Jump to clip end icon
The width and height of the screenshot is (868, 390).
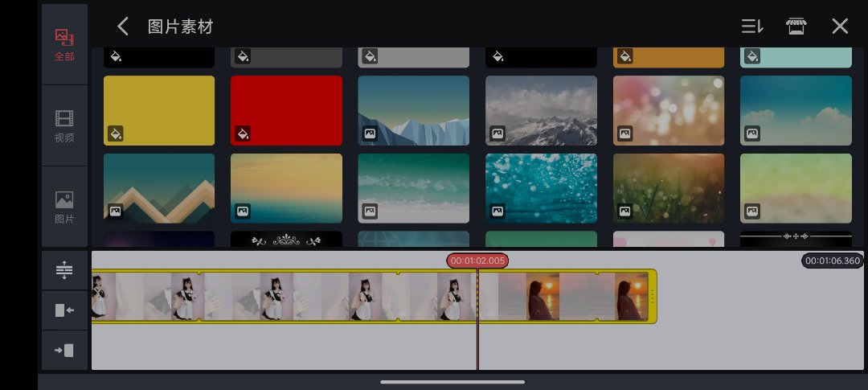tap(64, 350)
